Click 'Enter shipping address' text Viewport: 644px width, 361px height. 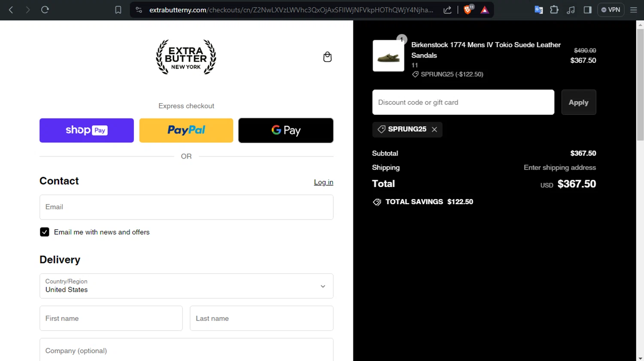pyautogui.click(x=560, y=168)
